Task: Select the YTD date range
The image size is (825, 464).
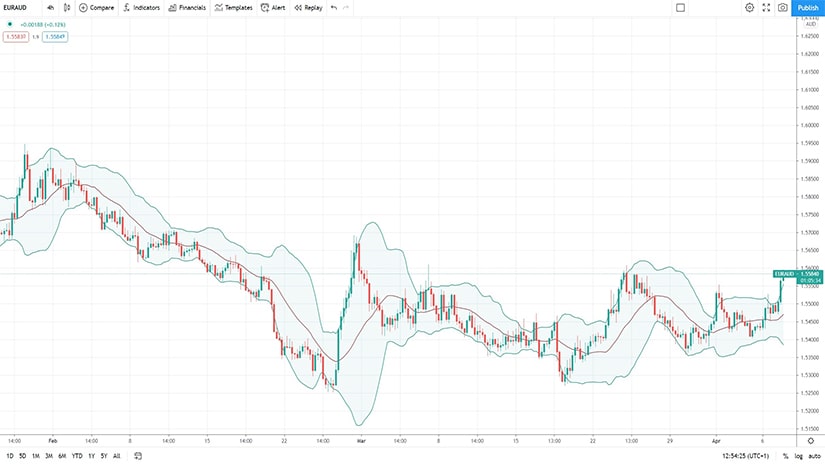Action: [77, 456]
